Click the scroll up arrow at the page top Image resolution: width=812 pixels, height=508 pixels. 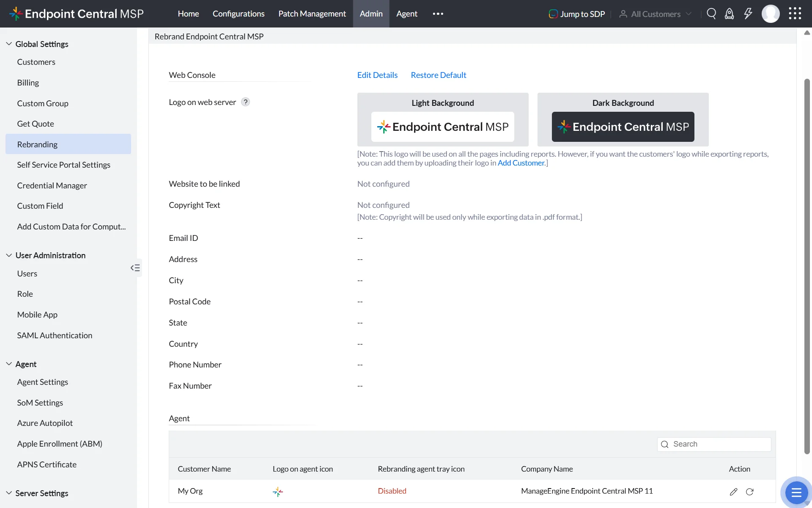click(x=807, y=33)
